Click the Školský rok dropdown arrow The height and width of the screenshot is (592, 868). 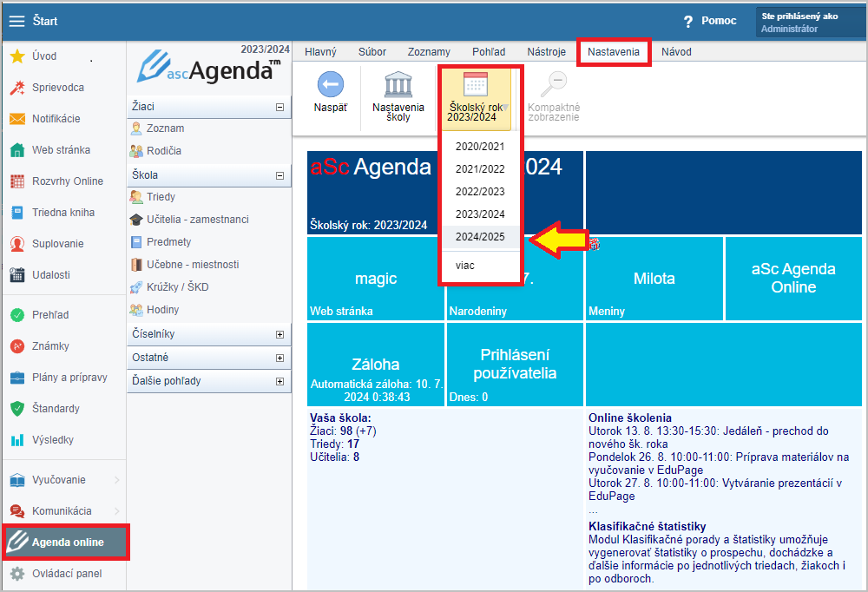tap(505, 108)
